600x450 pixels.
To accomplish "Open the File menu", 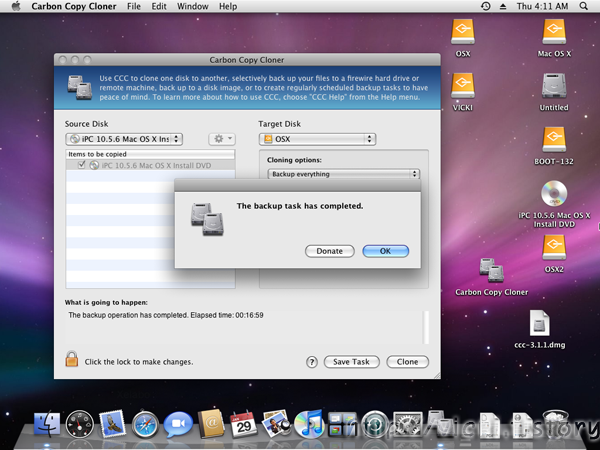I will (134, 7).
